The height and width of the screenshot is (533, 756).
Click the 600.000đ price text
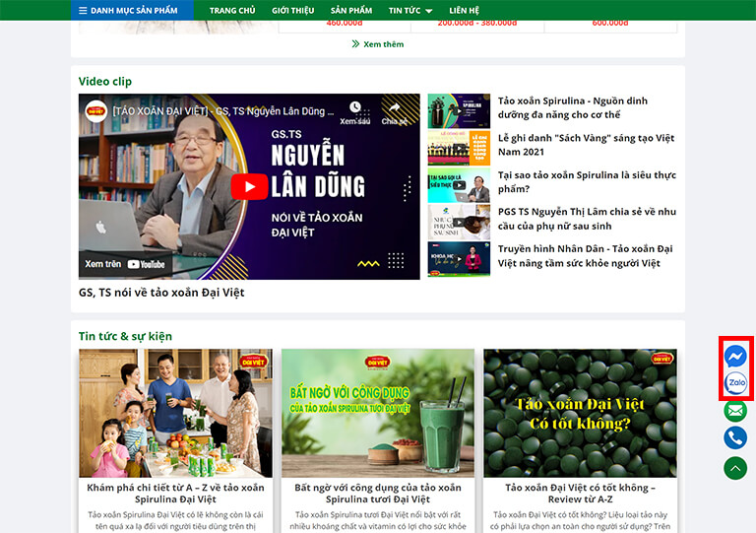point(610,24)
